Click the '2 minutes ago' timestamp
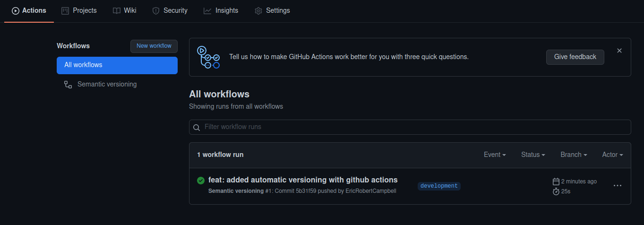The width and height of the screenshot is (644, 225). pyautogui.click(x=579, y=182)
